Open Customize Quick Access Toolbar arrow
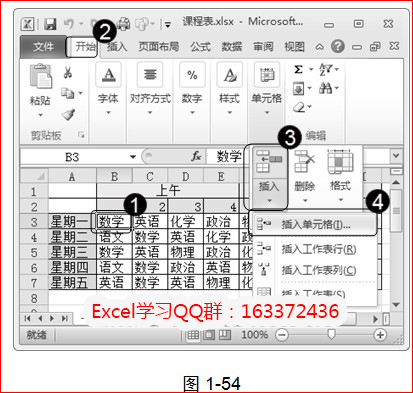Screen dimensions: 413x393 168,24
